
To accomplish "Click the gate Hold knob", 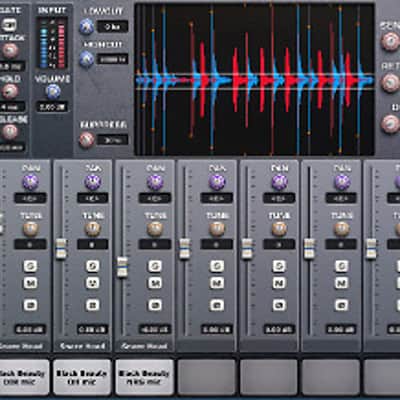I will point(10,91).
